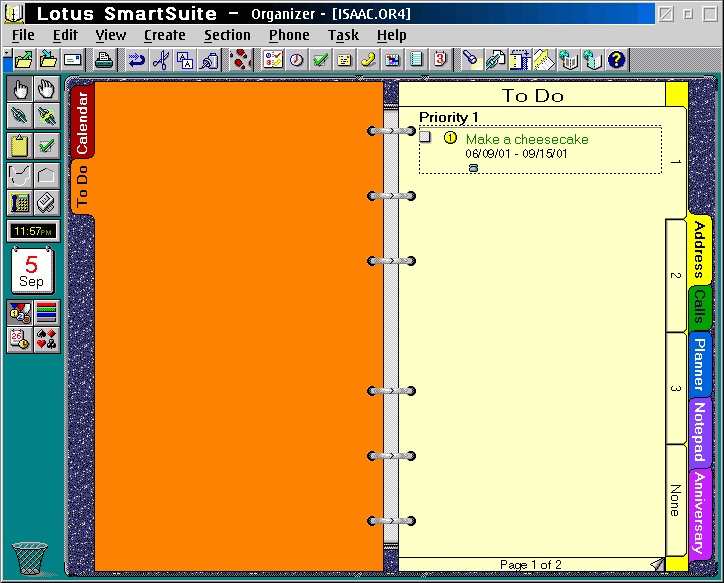Click the Make a cheesecake task text
Screen dimensions: 724x583
(x=527, y=139)
